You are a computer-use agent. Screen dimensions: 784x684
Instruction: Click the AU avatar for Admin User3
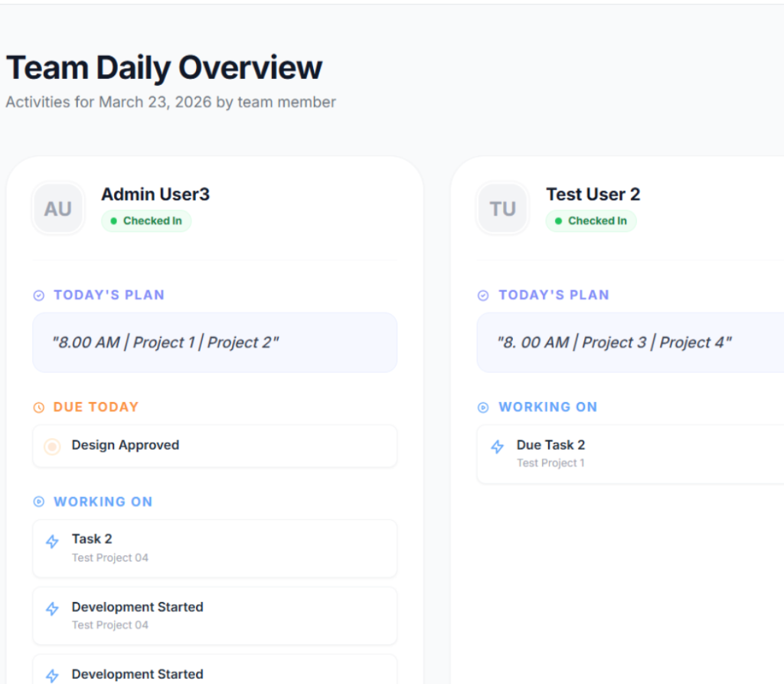pyautogui.click(x=58, y=208)
